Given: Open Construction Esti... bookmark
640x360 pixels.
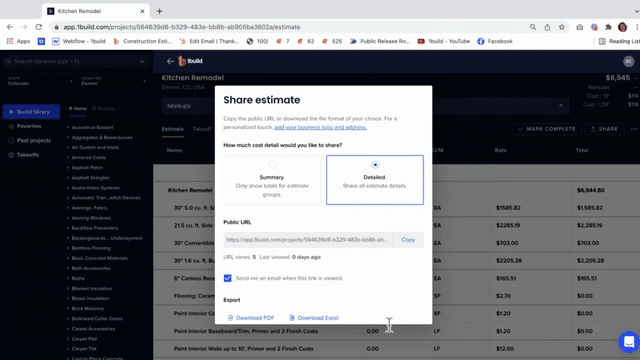Looking at the screenshot, I should [142, 41].
